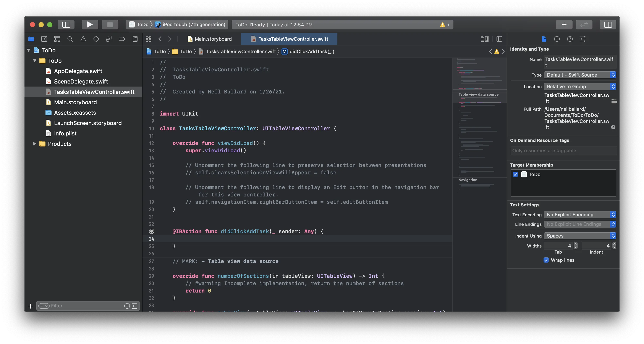Toggle the Navigator sidebar panel
This screenshot has width=644, height=344.
click(66, 24)
